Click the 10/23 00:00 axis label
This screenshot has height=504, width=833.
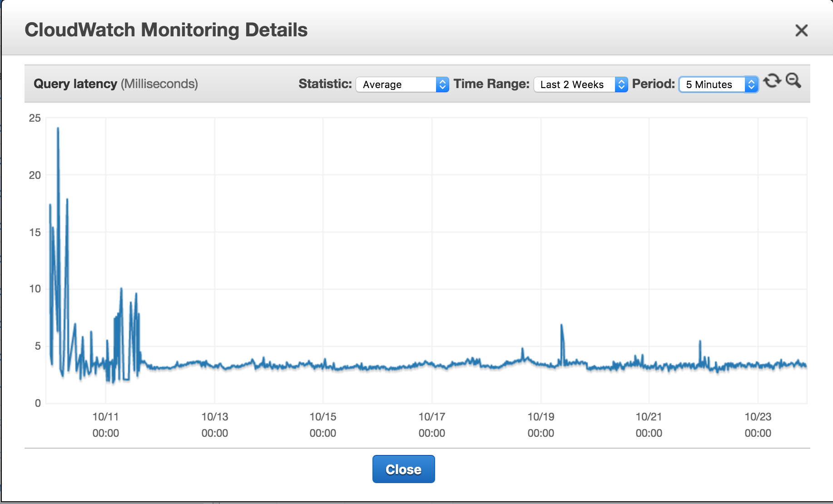(758, 425)
